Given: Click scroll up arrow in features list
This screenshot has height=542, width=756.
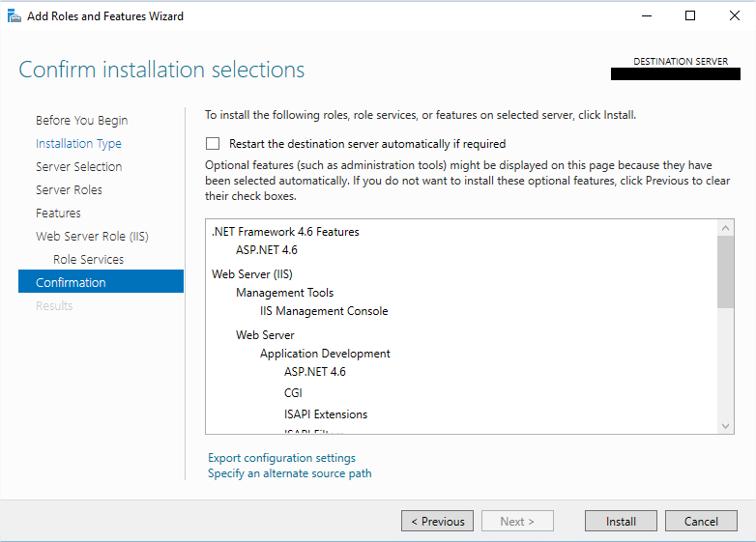Looking at the screenshot, I should 726,228.
